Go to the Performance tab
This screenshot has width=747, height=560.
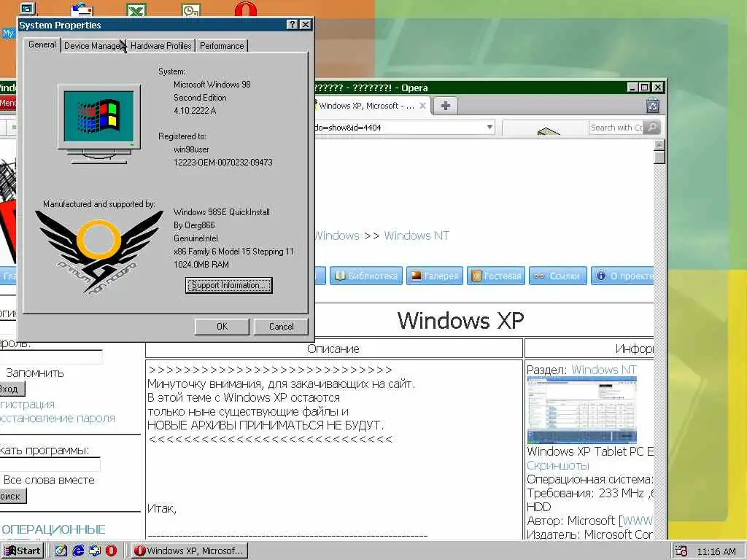click(222, 46)
